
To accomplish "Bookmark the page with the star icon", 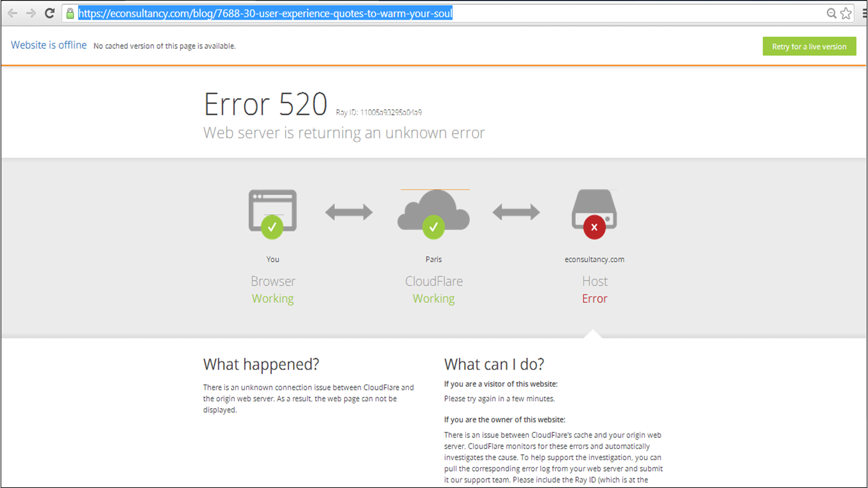I will coord(847,13).
